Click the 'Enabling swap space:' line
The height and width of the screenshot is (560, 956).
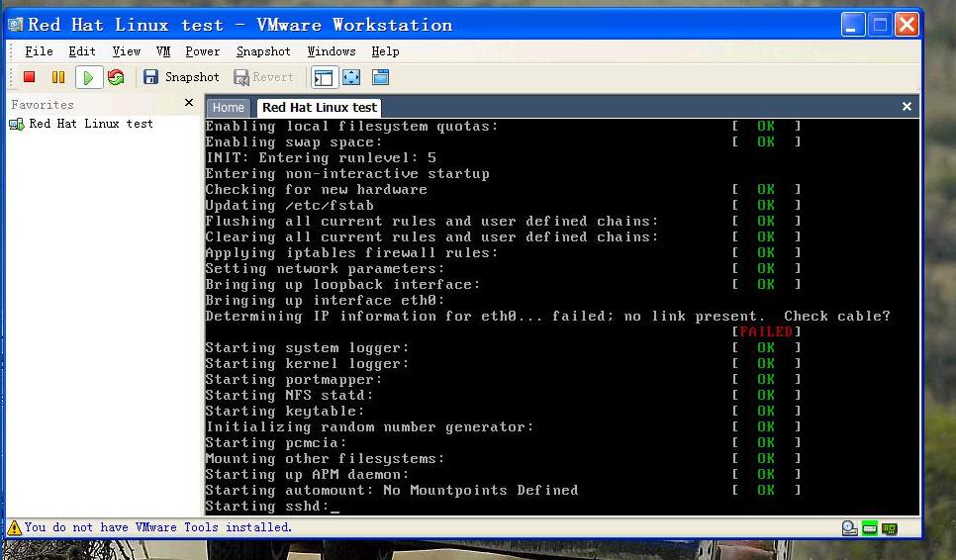click(x=294, y=142)
